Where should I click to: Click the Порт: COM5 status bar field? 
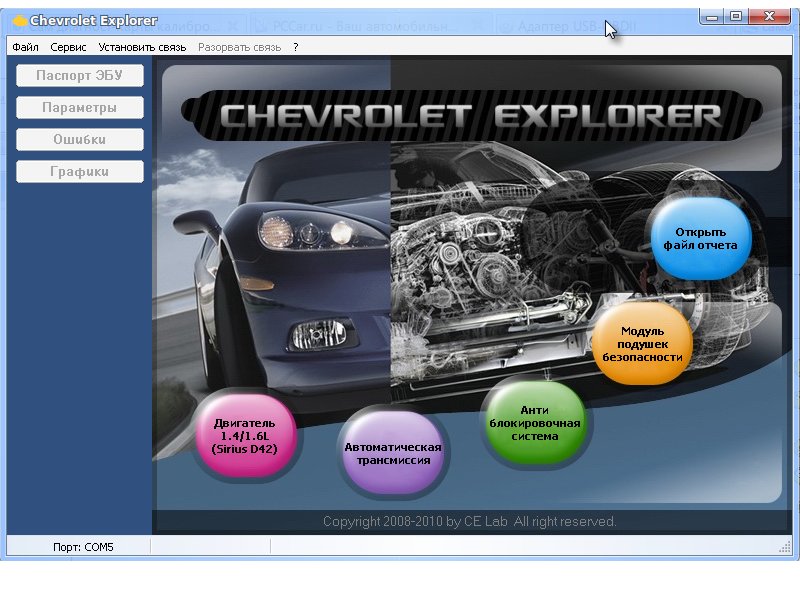(82, 547)
